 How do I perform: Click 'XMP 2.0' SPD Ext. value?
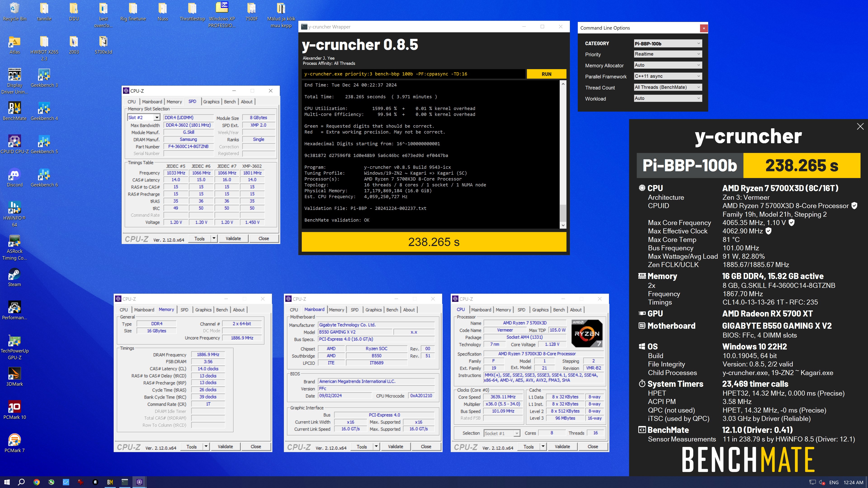pos(258,125)
